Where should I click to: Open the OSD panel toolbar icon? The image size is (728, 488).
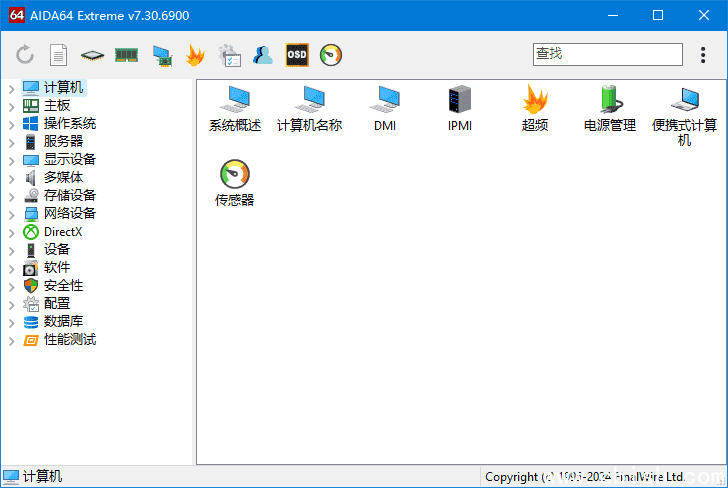click(x=297, y=55)
